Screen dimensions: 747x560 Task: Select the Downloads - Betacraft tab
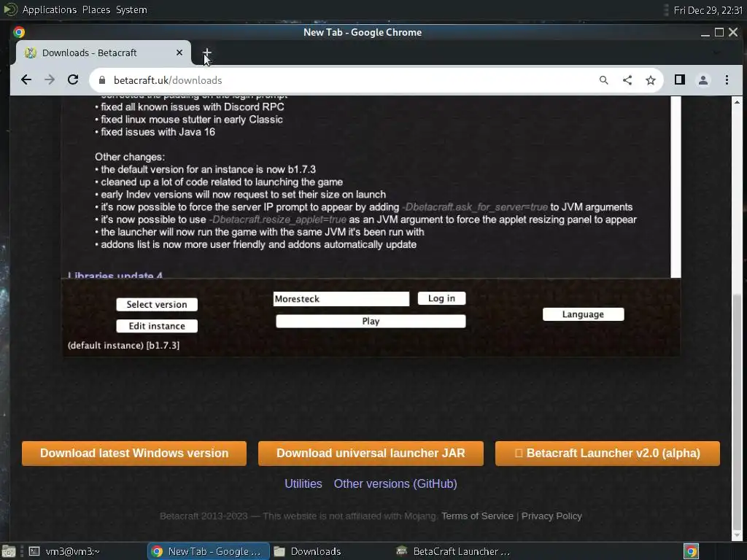point(103,52)
